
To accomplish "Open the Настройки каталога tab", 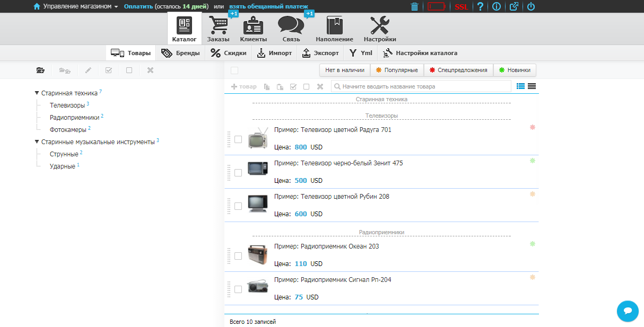I will click(420, 53).
